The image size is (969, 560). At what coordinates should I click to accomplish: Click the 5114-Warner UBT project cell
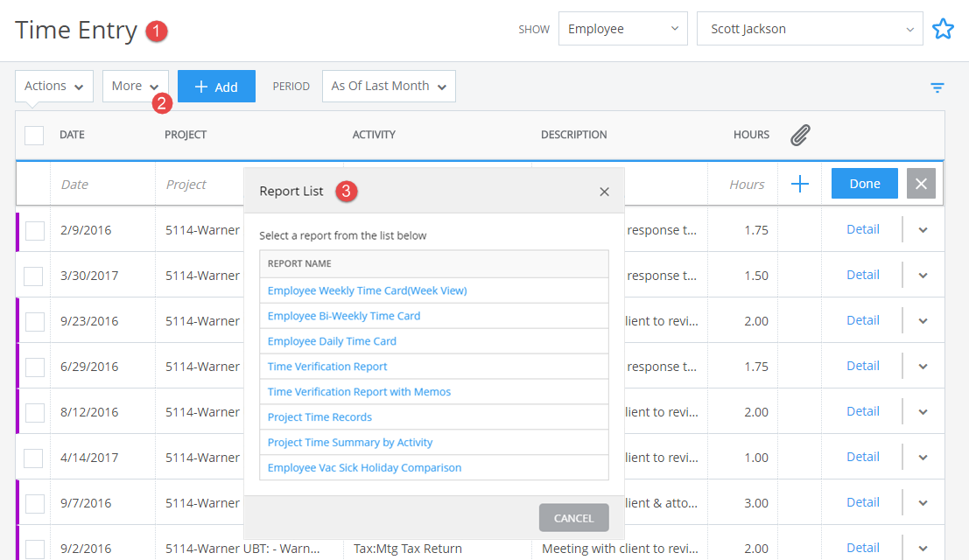point(242,549)
